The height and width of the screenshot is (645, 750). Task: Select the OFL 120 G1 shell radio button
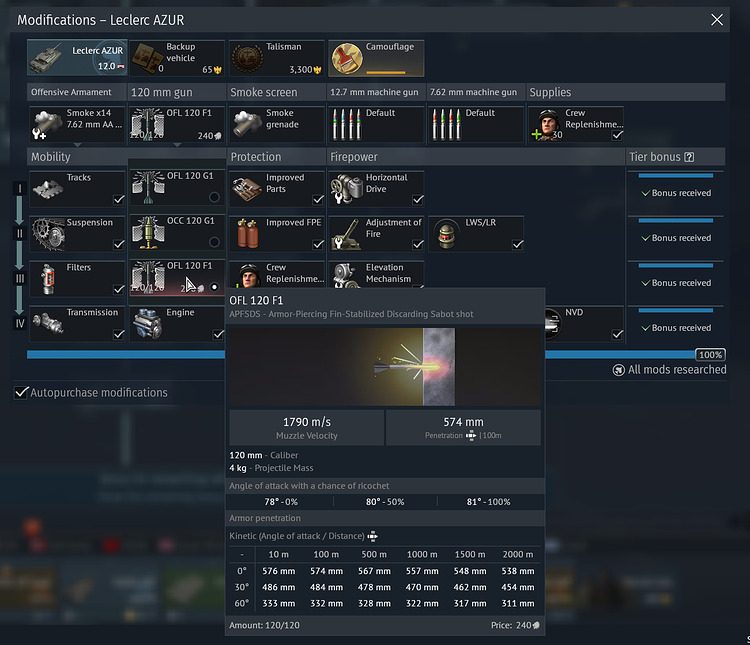(x=213, y=198)
